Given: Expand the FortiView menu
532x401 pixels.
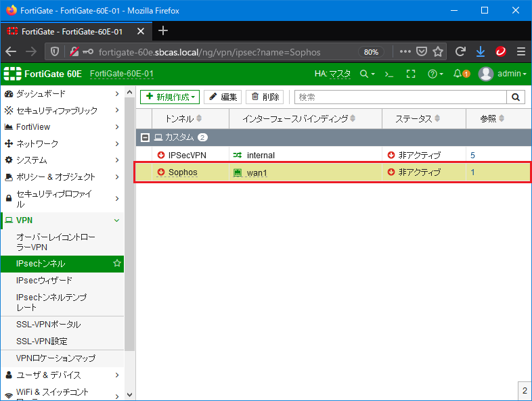Looking at the screenshot, I should [x=62, y=126].
